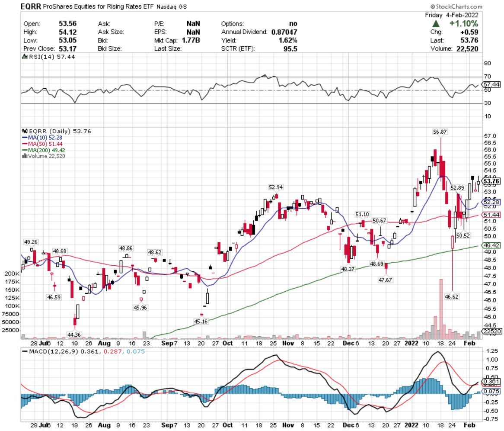The image size is (504, 431).
Task: Click the 53.76 last price axis tag
Action: pyautogui.click(x=491, y=181)
